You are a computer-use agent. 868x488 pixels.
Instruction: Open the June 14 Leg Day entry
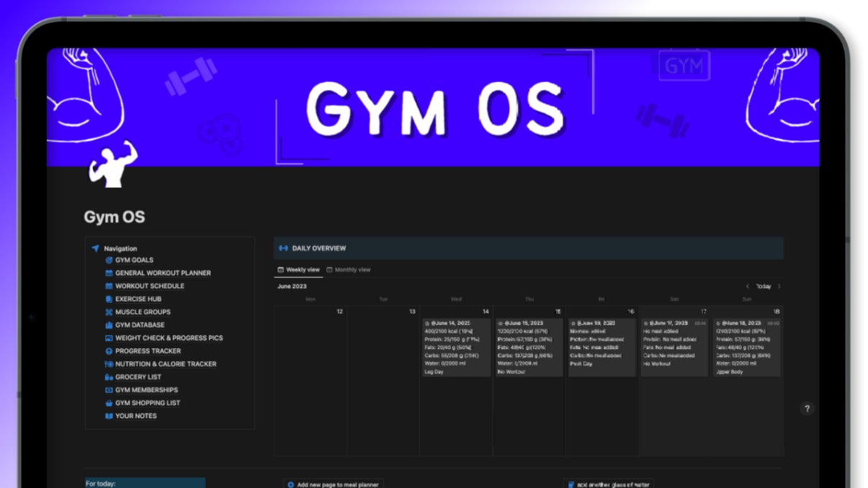click(456, 347)
